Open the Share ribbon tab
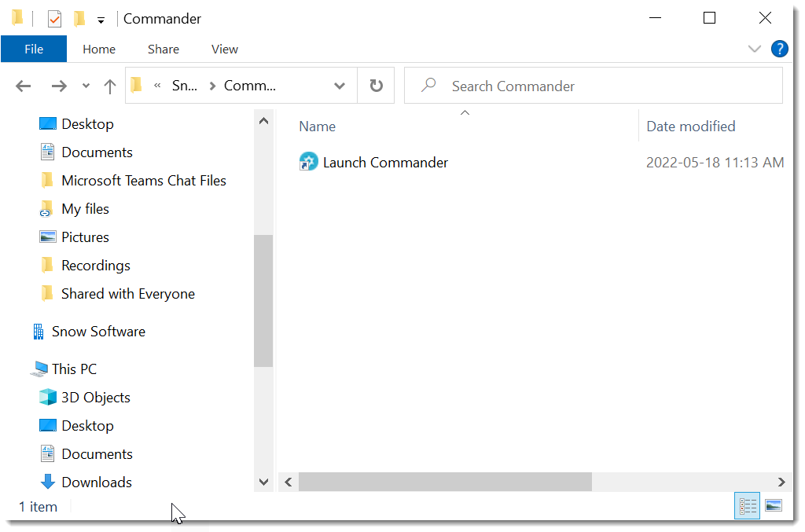Viewport: 805px width, 532px height. click(164, 50)
